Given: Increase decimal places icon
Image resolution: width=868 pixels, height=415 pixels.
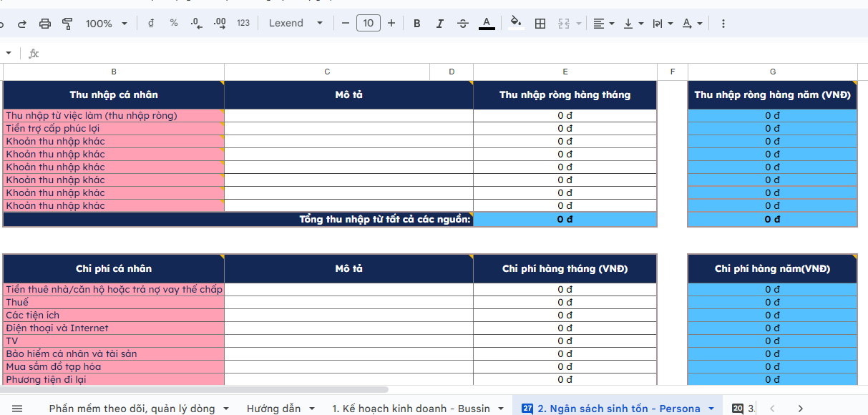Looking at the screenshot, I should (220, 24).
